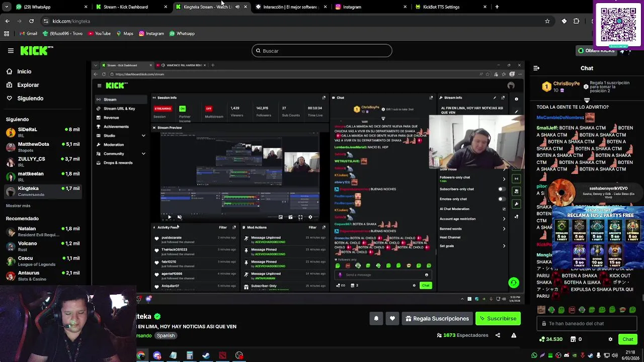Open the taskbar clock showing 21:18
The height and width of the screenshot is (362, 644).
(x=630, y=355)
